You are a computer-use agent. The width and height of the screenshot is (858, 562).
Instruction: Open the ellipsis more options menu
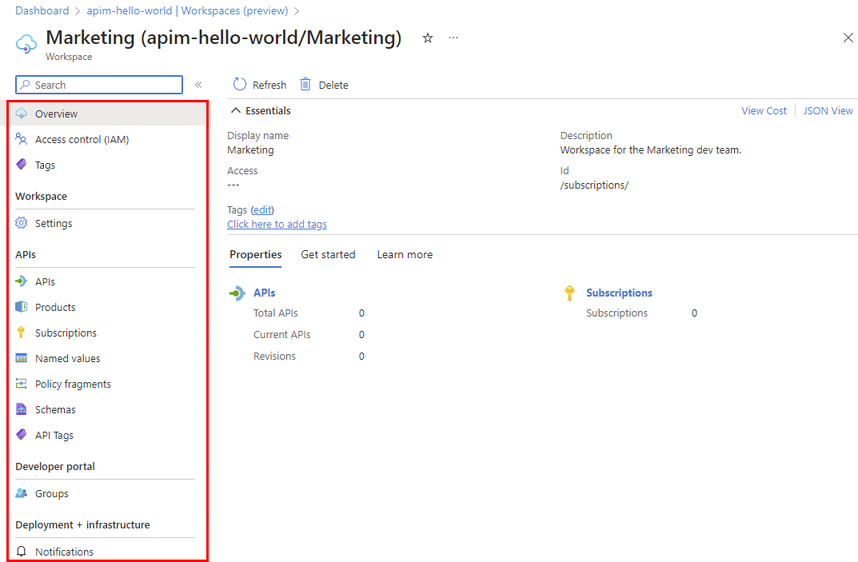[453, 38]
